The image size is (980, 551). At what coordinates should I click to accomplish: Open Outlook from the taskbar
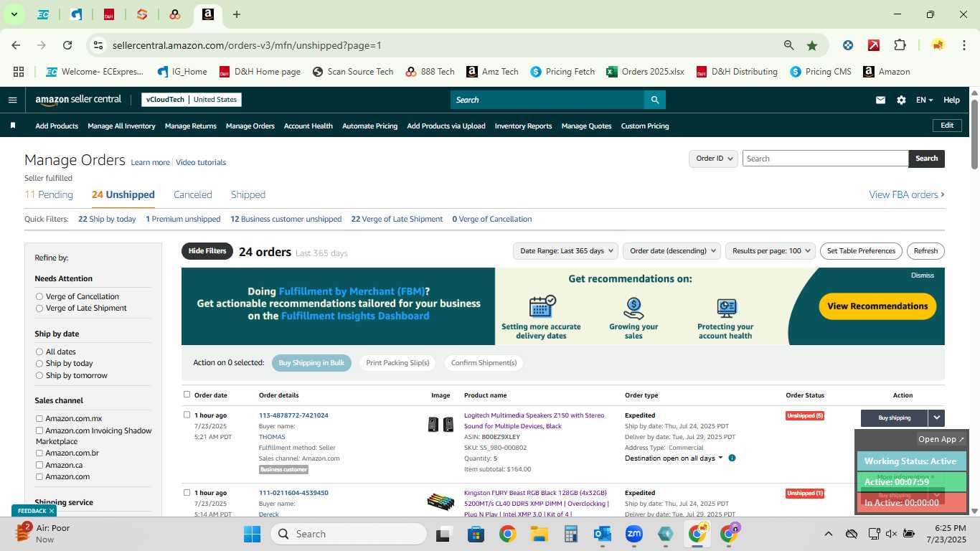tap(602, 534)
